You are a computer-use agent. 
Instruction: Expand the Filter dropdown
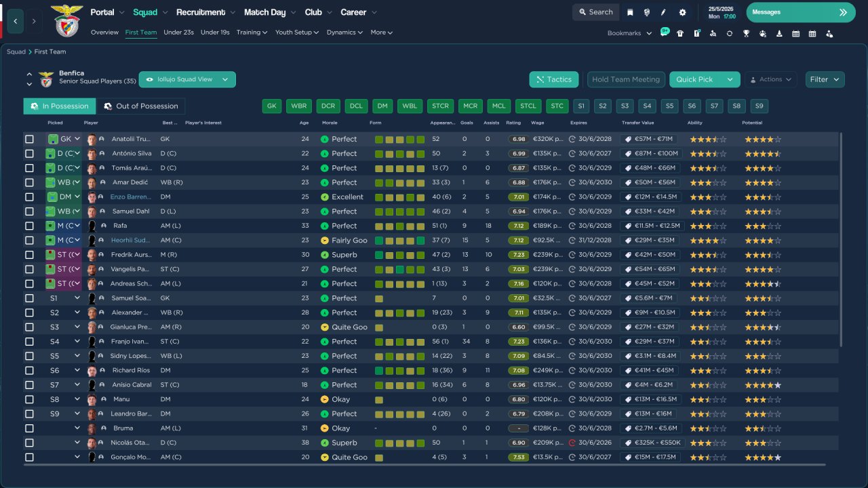click(825, 79)
